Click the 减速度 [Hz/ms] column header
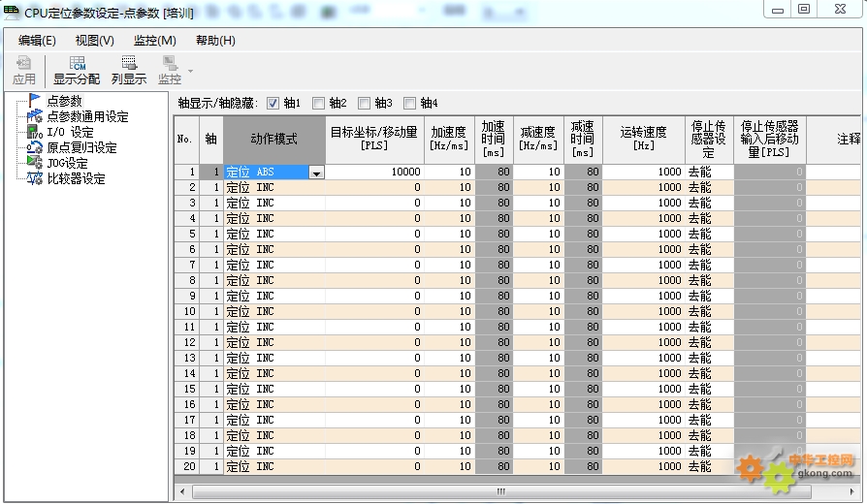867x504 pixels. (538, 140)
